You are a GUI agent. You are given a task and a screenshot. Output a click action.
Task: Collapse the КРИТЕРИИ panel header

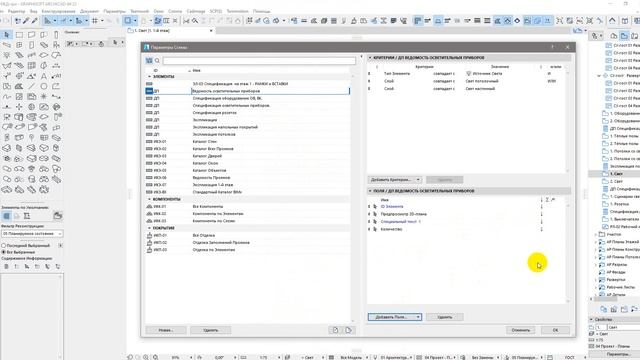click(x=370, y=58)
